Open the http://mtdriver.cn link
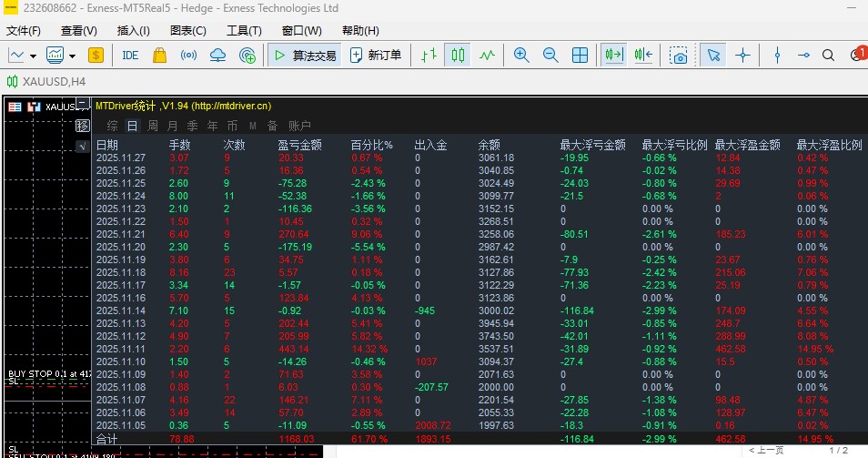Screen dimensions: 868x458 coord(232,106)
